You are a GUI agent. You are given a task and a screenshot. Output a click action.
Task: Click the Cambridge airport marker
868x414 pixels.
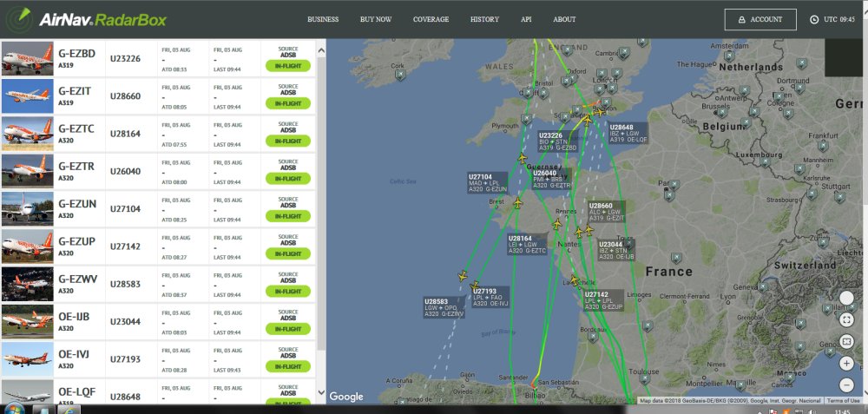(x=624, y=53)
